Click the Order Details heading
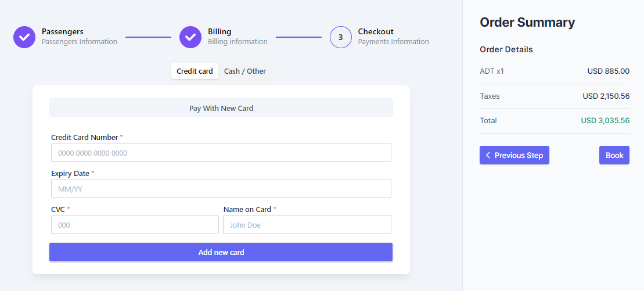This screenshot has height=291, width=644. [506, 49]
